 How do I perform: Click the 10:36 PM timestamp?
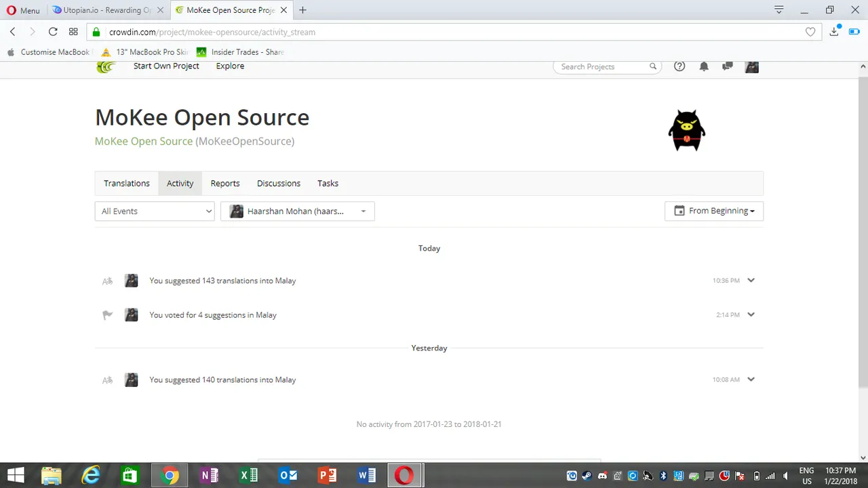coord(726,281)
